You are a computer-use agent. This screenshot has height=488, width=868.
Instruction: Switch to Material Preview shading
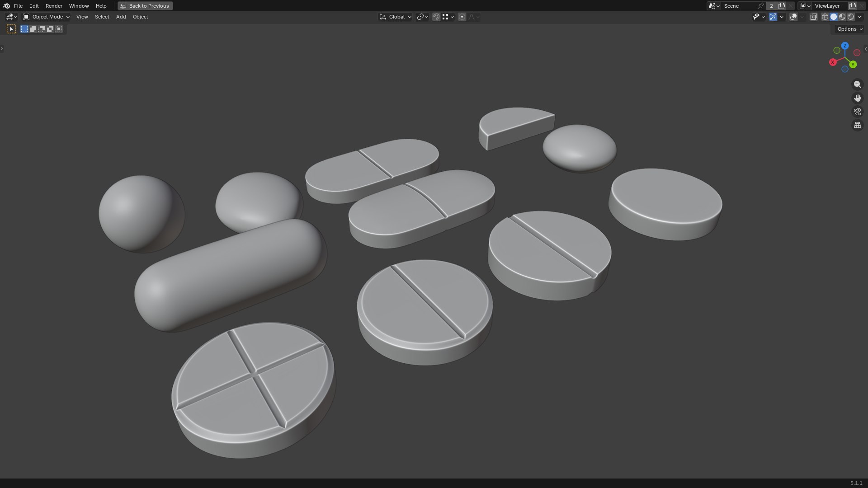(842, 17)
